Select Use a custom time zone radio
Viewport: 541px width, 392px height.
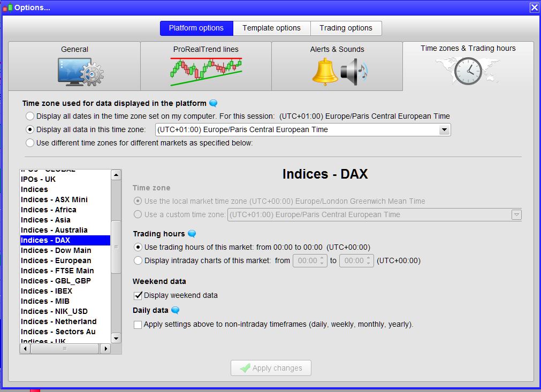138,214
